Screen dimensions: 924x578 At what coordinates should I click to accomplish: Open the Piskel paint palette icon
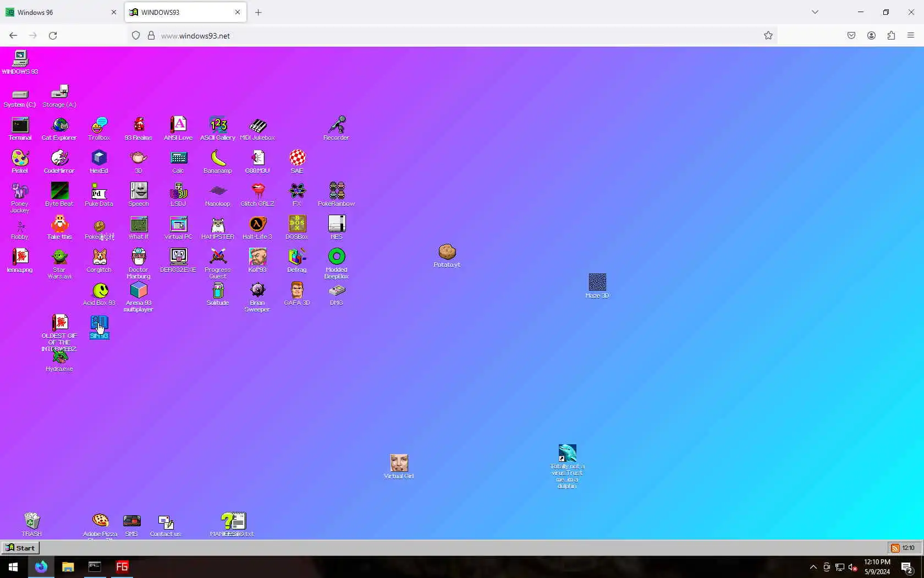click(x=20, y=162)
